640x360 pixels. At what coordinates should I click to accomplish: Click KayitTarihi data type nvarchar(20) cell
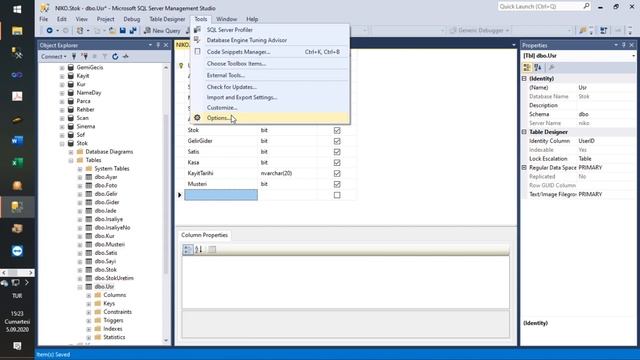287,173
